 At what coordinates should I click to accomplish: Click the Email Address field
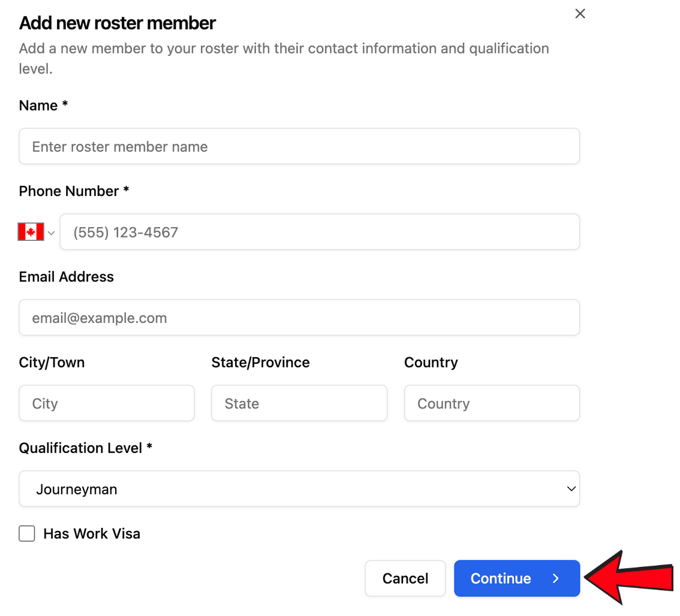(x=299, y=317)
